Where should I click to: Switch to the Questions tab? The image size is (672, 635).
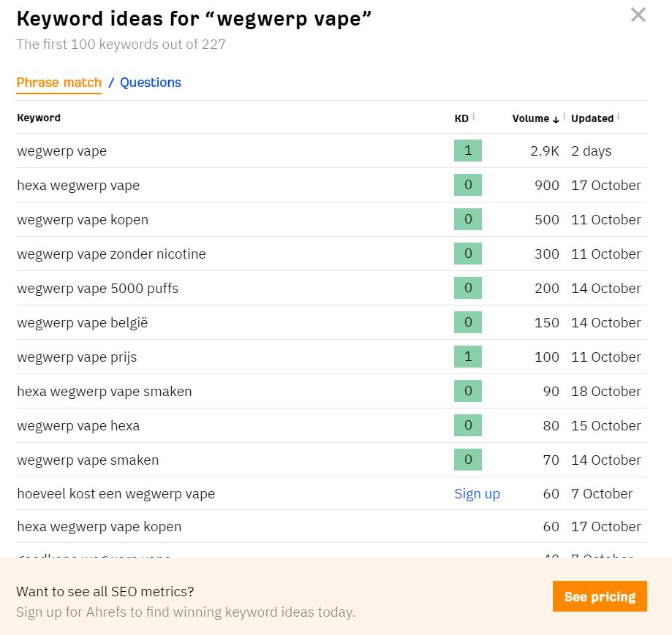151,83
